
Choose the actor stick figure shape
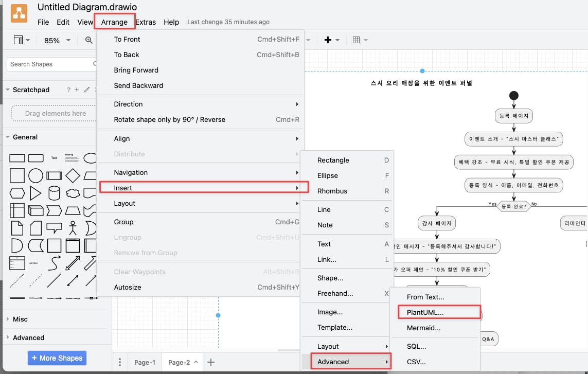(x=73, y=227)
